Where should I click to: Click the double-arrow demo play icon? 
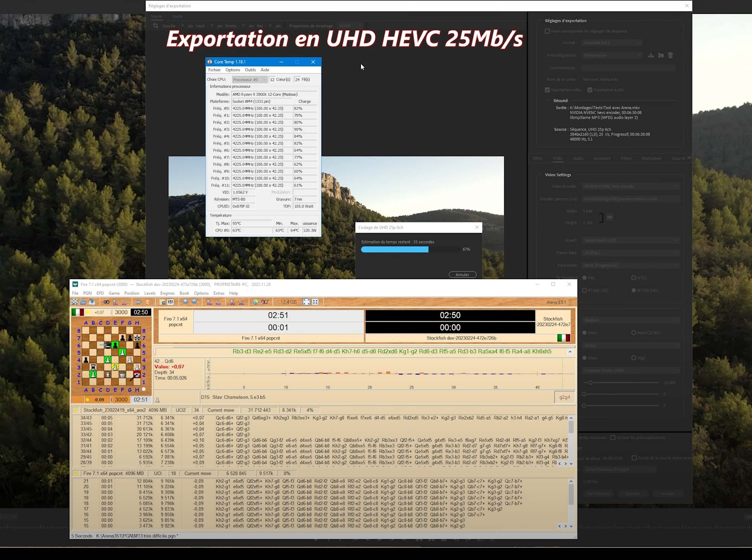point(139,302)
